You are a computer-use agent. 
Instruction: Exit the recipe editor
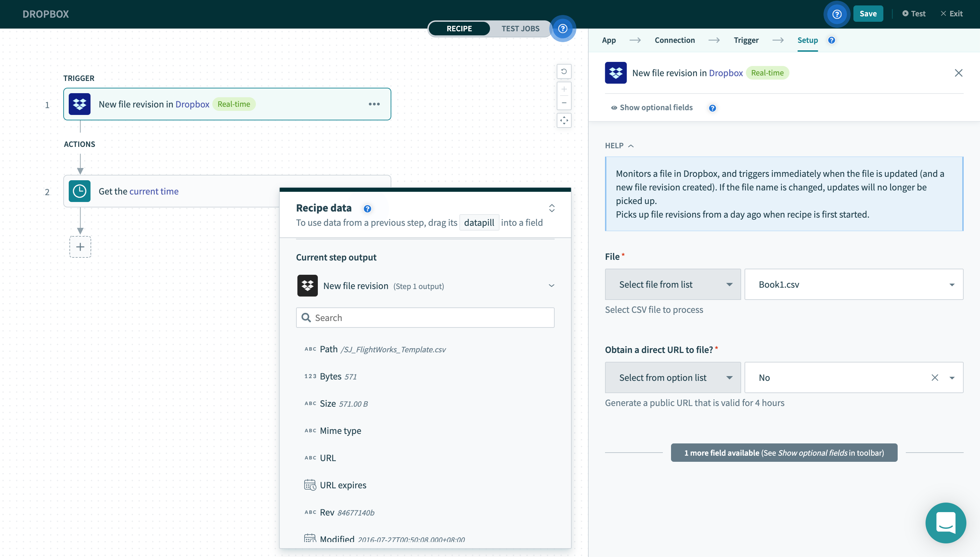[x=951, y=14]
